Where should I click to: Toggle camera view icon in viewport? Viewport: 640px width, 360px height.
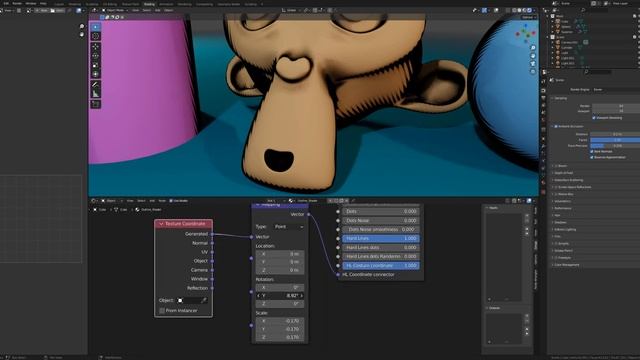(533, 64)
